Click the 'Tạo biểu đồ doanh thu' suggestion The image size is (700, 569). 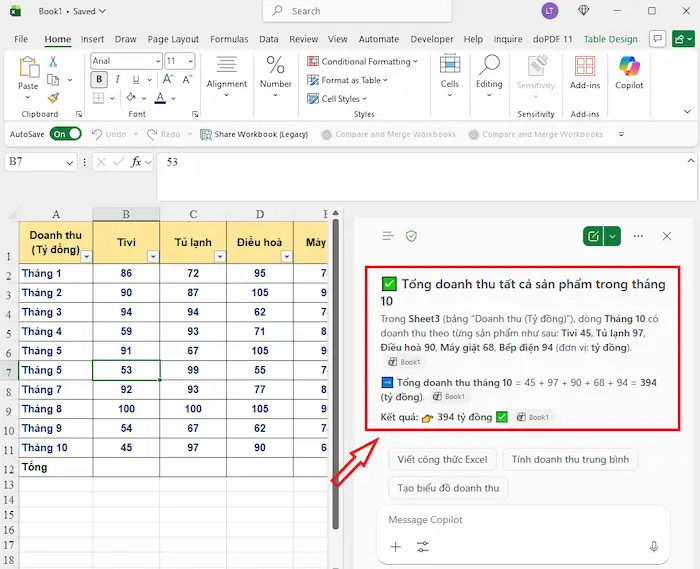click(x=448, y=488)
